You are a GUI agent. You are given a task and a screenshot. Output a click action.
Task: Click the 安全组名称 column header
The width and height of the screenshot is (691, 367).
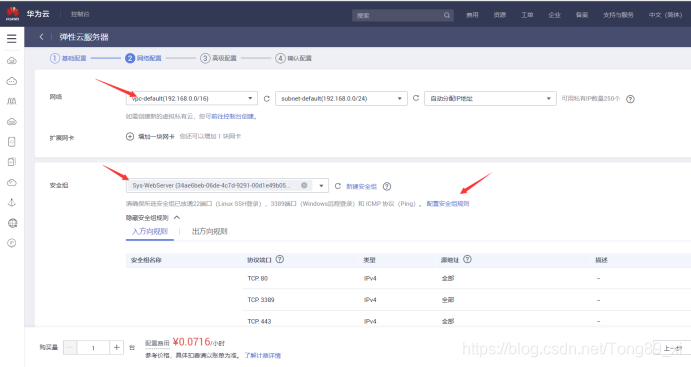146,260
